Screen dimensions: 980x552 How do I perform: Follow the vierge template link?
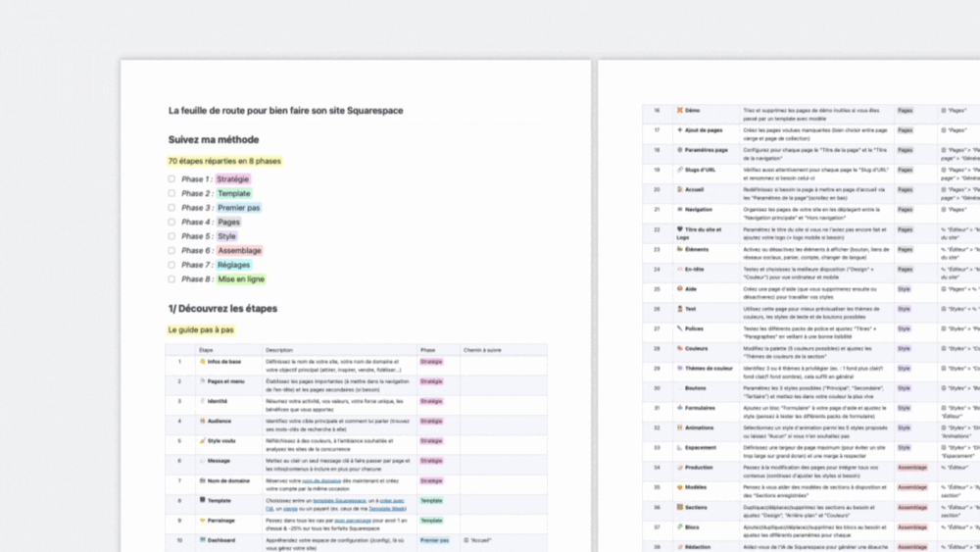click(x=291, y=509)
